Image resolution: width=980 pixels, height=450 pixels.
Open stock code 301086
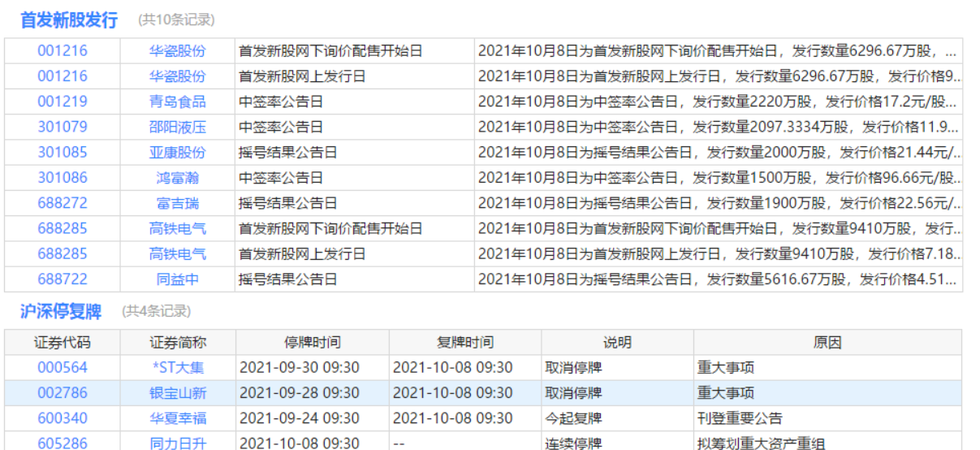pos(63,178)
